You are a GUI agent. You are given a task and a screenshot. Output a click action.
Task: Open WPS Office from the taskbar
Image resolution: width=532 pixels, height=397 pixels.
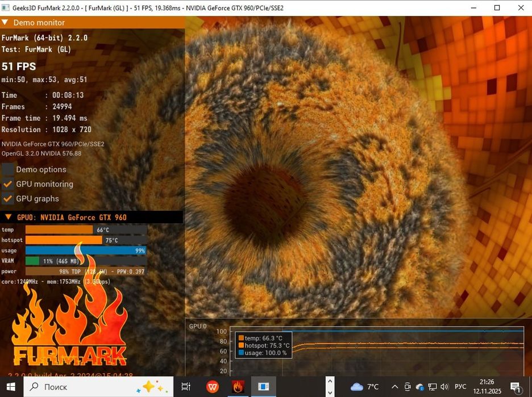[x=213, y=387]
